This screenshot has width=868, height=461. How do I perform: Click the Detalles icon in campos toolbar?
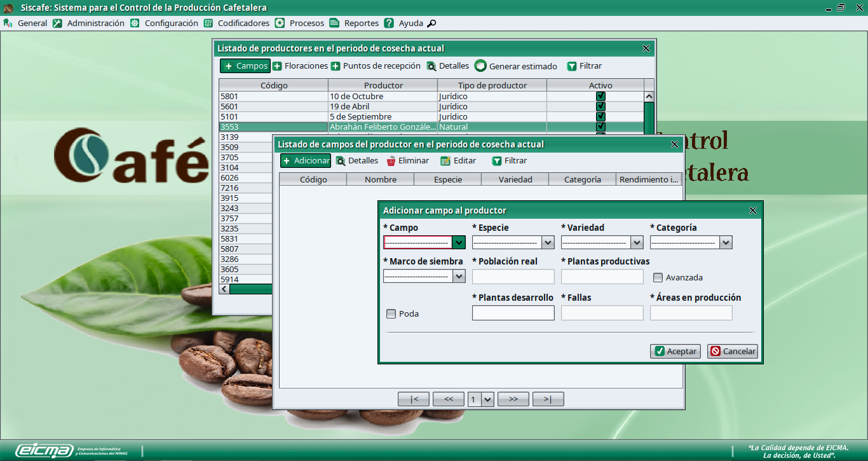coord(341,161)
